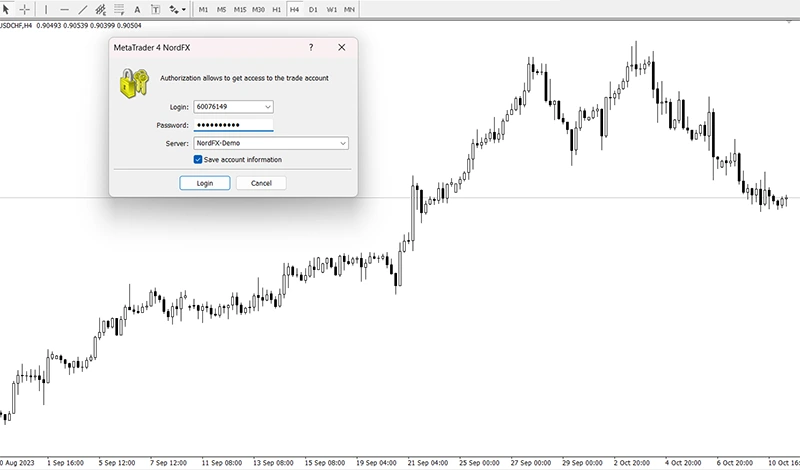Expand the Login account dropdown
The image size is (800, 470).
tap(267, 106)
